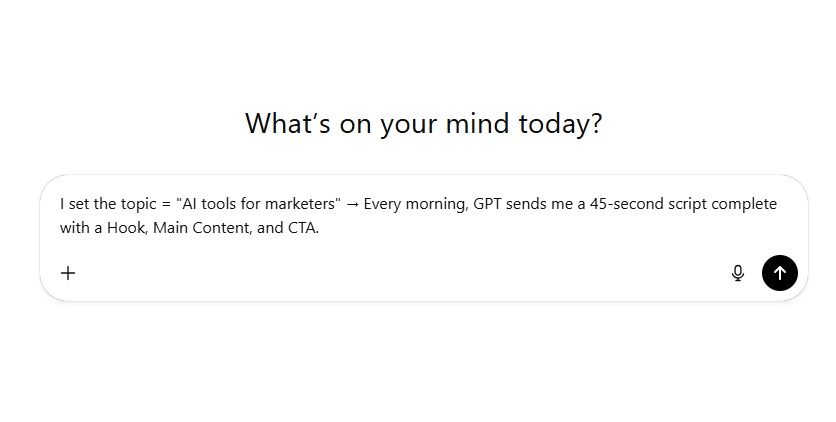The image size is (836, 422).
Task: Click the arrow symbol in the prompt text
Action: [x=351, y=204]
